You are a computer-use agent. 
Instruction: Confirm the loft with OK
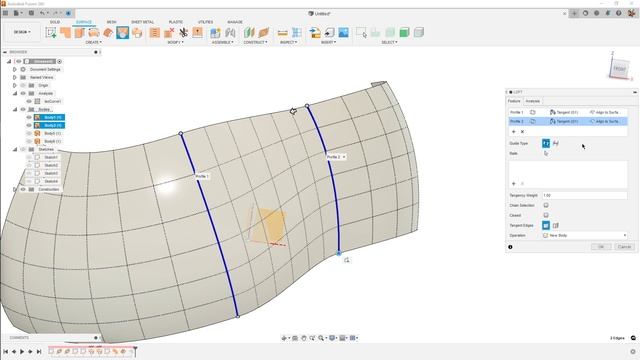coord(601,247)
